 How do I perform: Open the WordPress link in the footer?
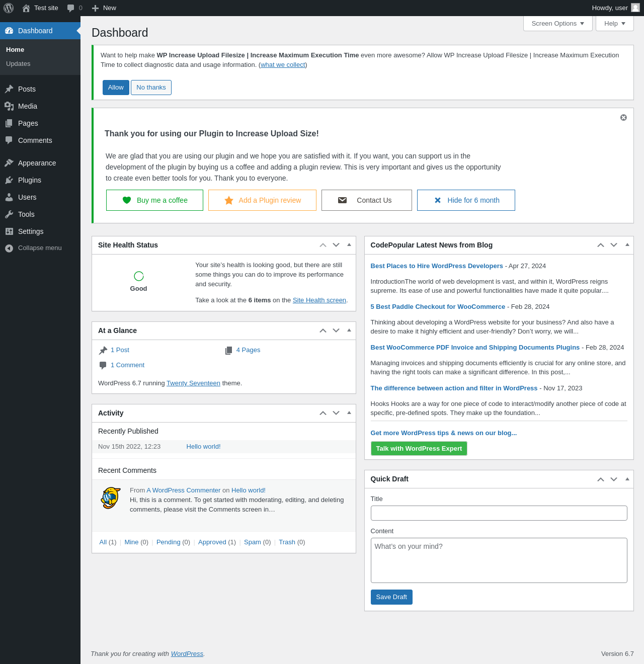click(x=187, y=654)
